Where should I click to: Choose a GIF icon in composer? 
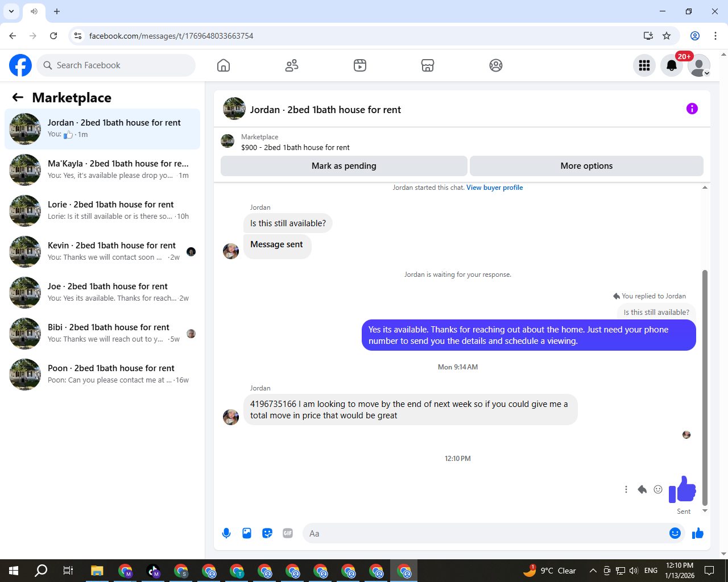point(288,533)
